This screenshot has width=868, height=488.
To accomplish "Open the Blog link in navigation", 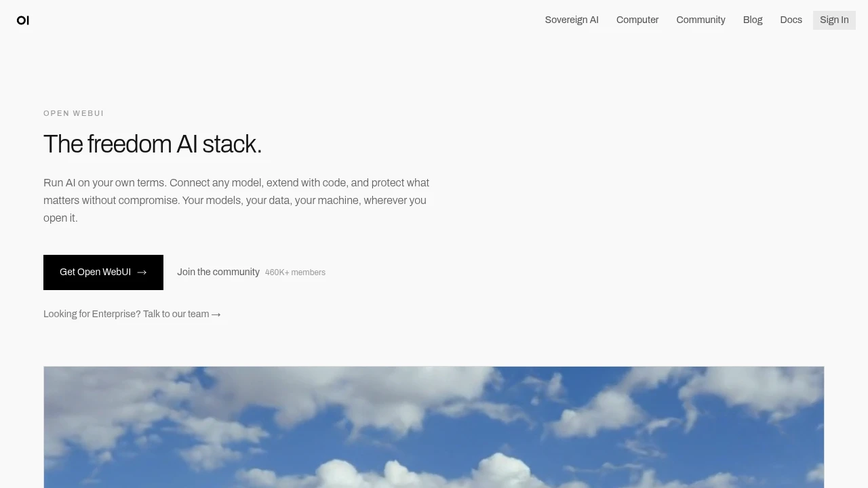I will tap(753, 20).
